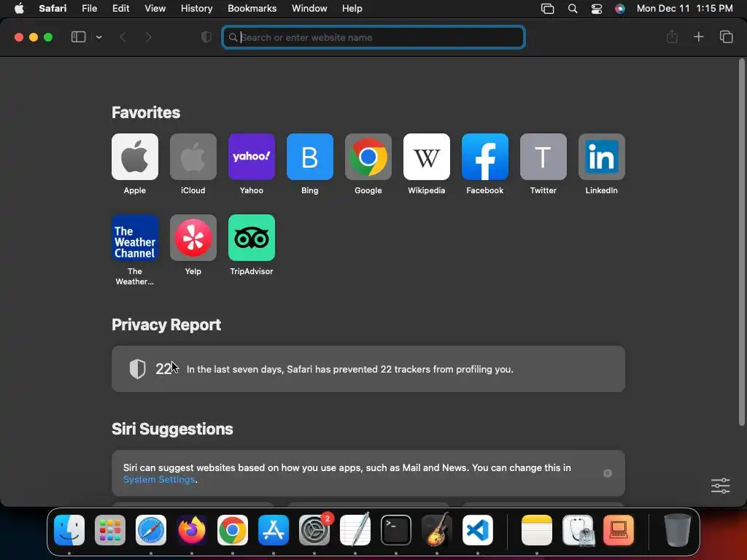This screenshot has width=747, height=560.
Task: Open the View menu
Action: coord(155,8)
